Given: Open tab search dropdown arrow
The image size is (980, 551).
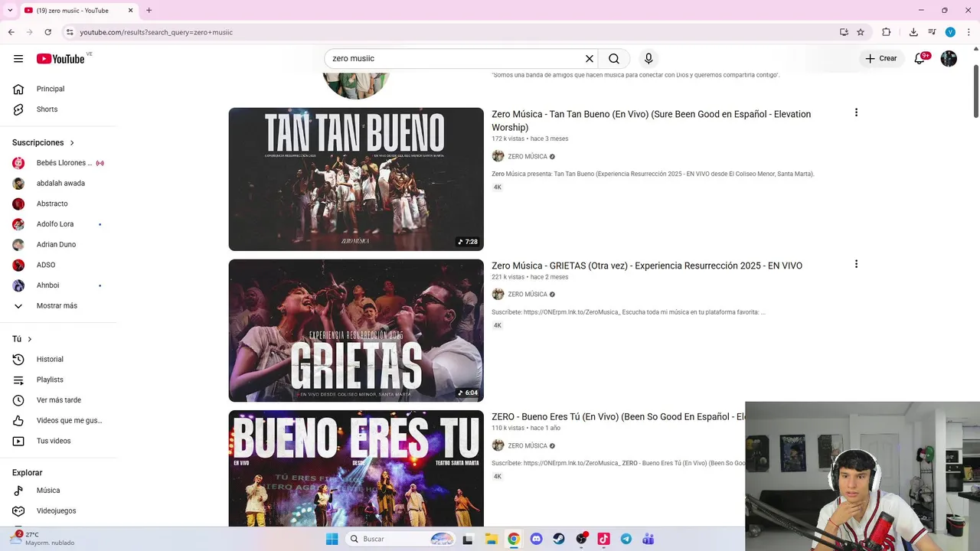Looking at the screenshot, I should pyautogui.click(x=10, y=11).
